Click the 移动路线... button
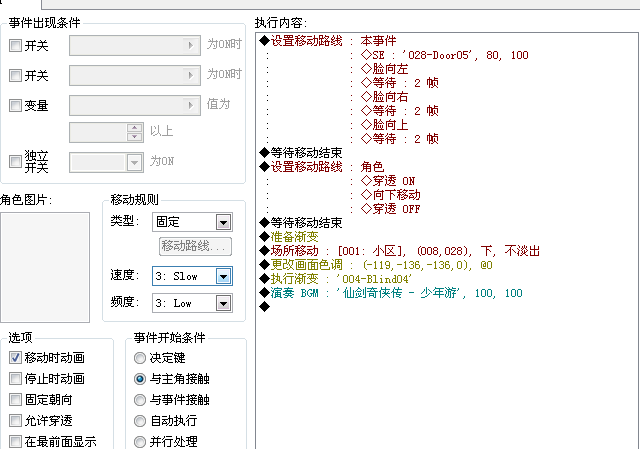Image resolution: width=640 pixels, height=449 pixels. click(x=195, y=247)
